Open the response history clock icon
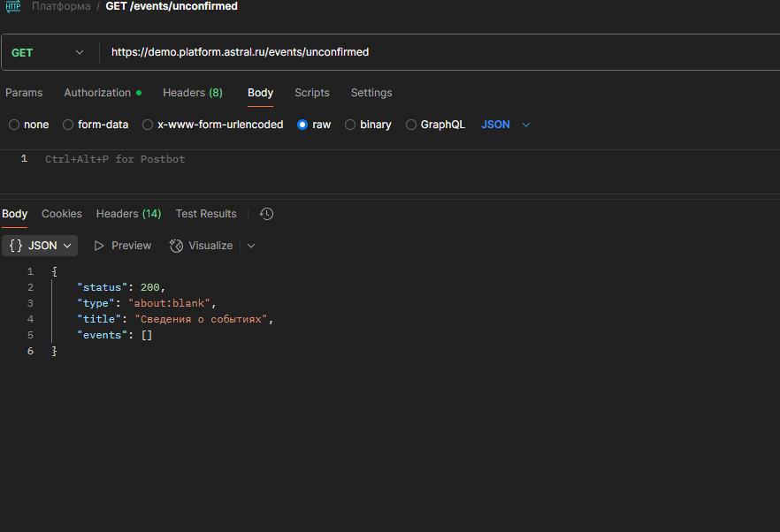 (267, 214)
